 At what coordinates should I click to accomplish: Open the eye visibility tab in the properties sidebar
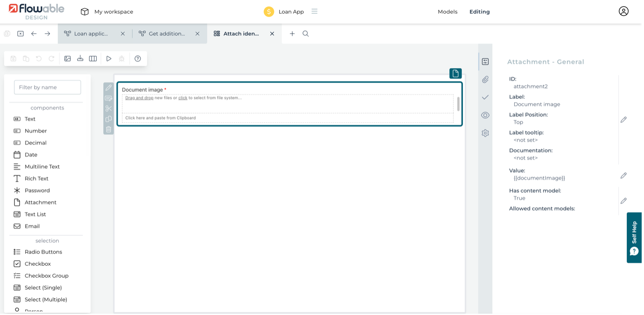485,115
